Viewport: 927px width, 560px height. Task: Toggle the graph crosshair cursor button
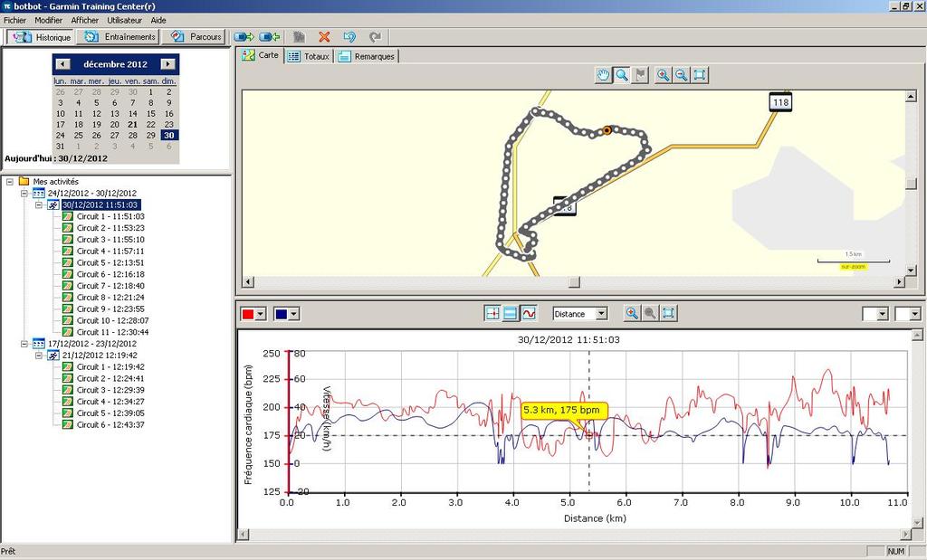tap(492, 313)
